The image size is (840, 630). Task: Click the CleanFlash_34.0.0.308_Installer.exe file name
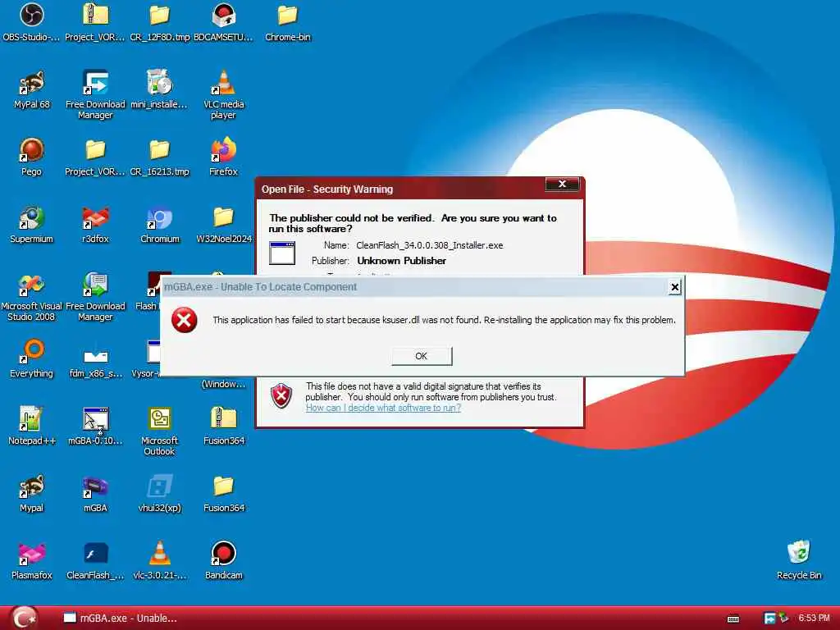pyautogui.click(x=430, y=245)
